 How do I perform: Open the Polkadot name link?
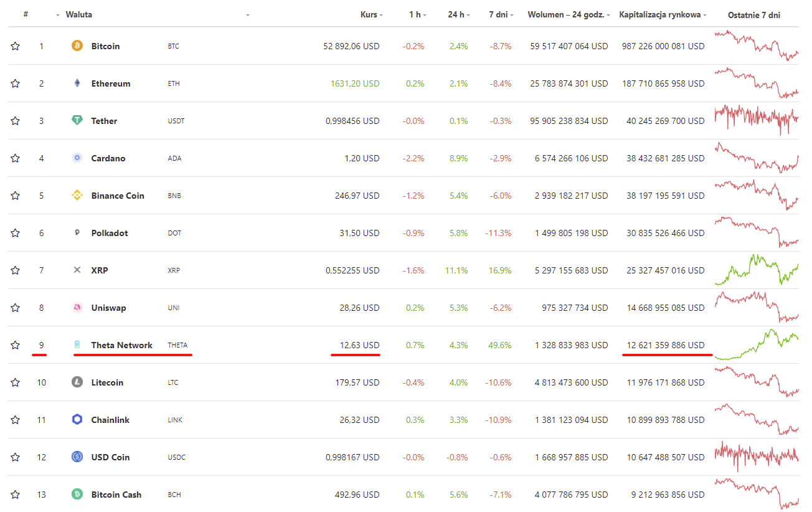click(110, 233)
